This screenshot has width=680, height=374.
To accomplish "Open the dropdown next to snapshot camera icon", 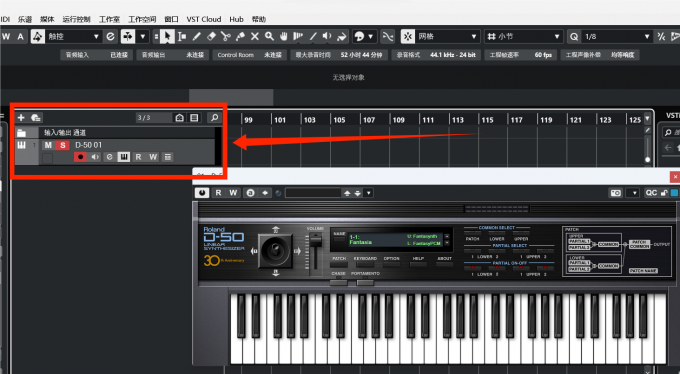I will [633, 193].
